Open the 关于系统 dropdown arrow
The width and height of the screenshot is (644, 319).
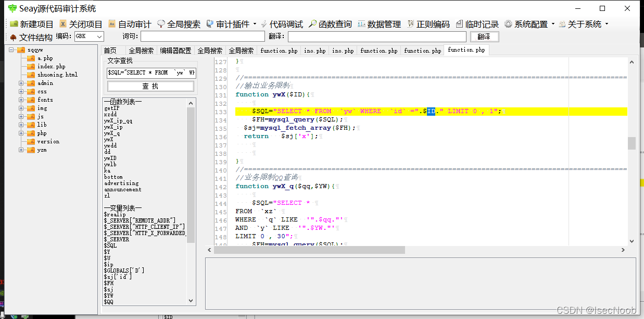tap(607, 24)
